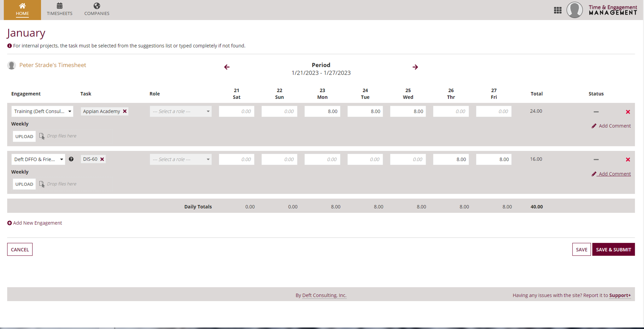Click the Status column header
644x329 pixels.
pyautogui.click(x=596, y=94)
